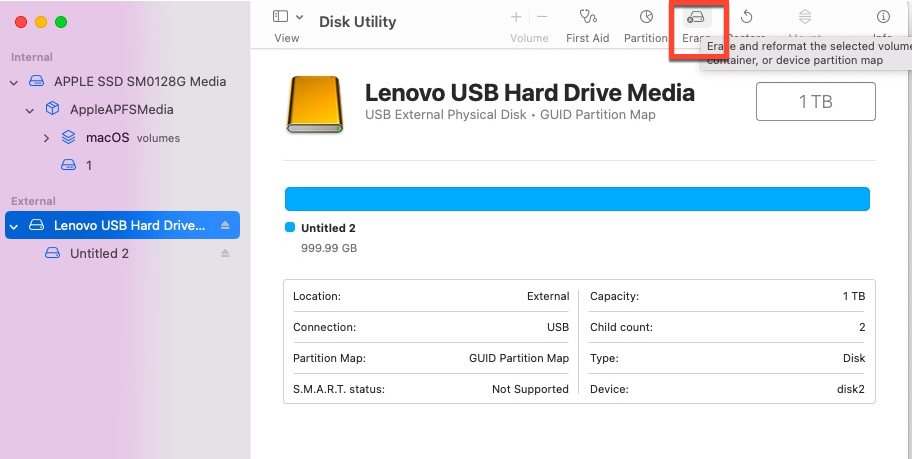Click the Untitled 2 legend label

coord(328,228)
